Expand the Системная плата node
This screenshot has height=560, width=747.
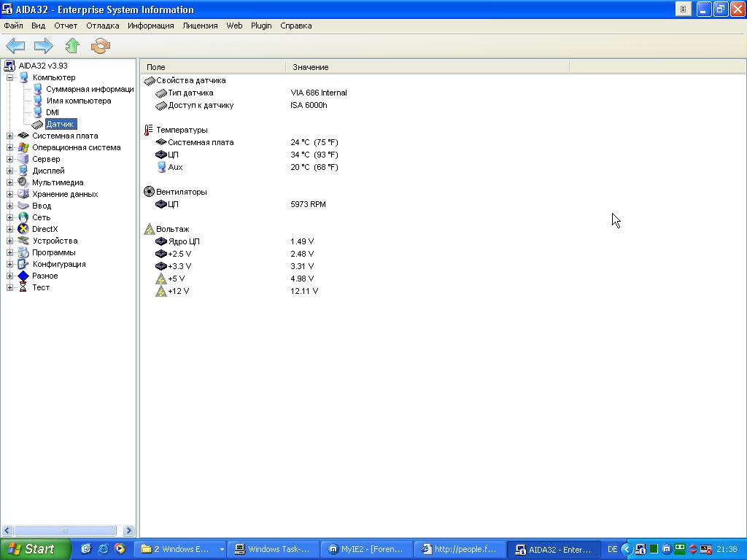[9, 136]
